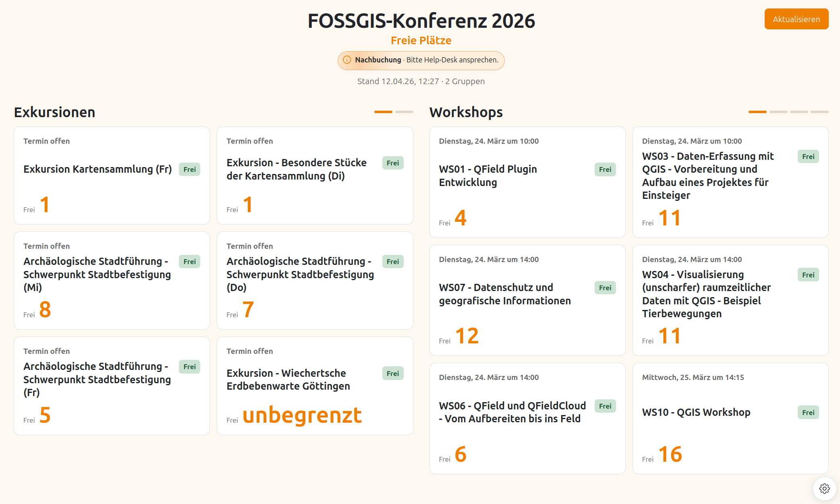
Task: Click the Nachbuchung Help-Desk notice banner
Action: coord(421,60)
